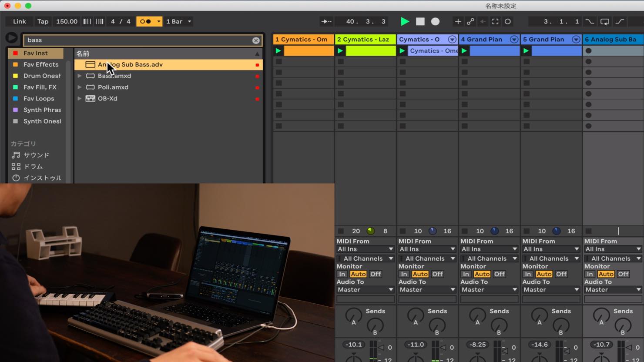The height and width of the screenshot is (362, 644).
Task: Click the MIDI overdub plus icon
Action: [458, 21]
